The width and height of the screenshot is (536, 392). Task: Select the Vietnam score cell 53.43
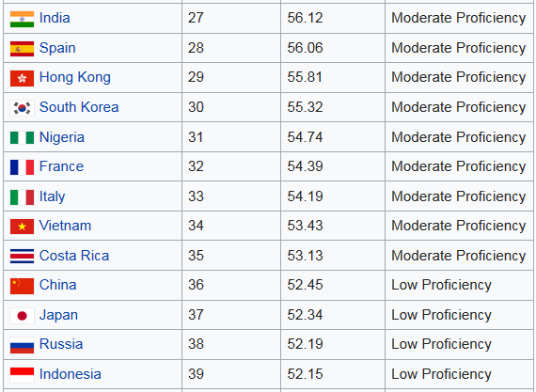coord(333,226)
